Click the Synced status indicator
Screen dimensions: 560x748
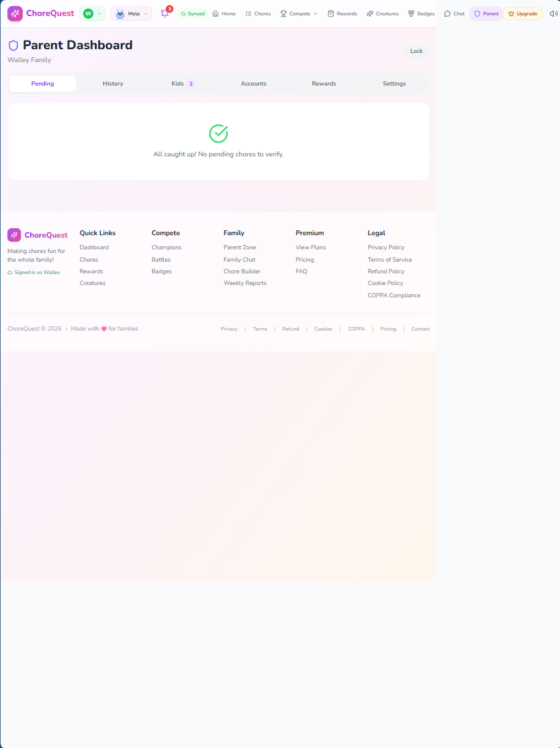[x=193, y=13]
